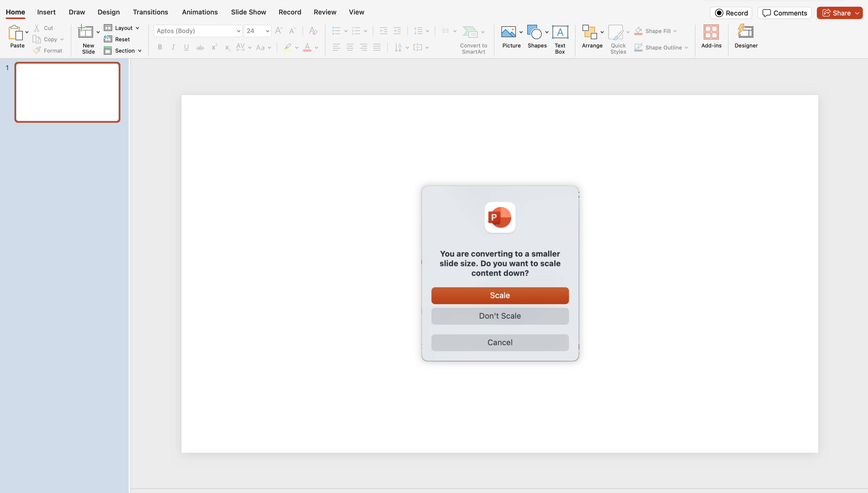Open the font name dropdown
The image size is (868, 493).
coord(238,31)
